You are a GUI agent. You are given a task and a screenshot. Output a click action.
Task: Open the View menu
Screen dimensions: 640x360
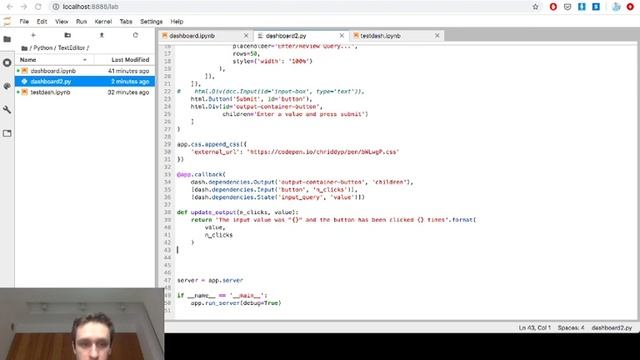(x=62, y=21)
